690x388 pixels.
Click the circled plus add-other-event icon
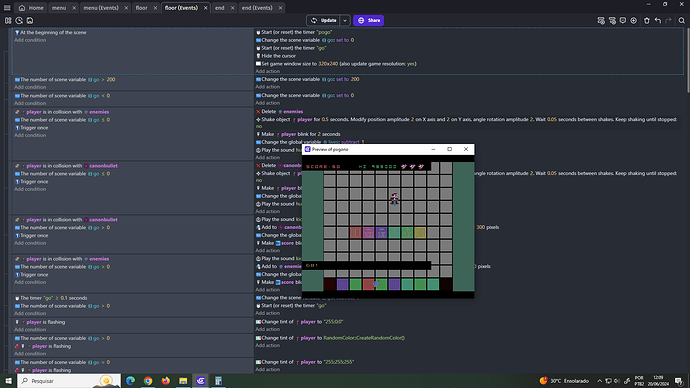click(x=634, y=20)
